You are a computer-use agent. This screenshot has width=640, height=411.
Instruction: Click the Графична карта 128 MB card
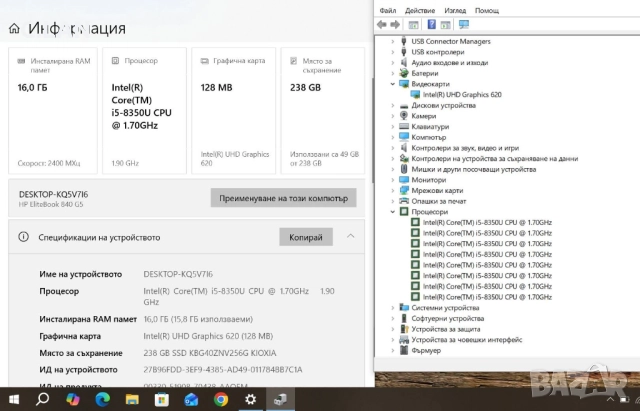click(233, 111)
